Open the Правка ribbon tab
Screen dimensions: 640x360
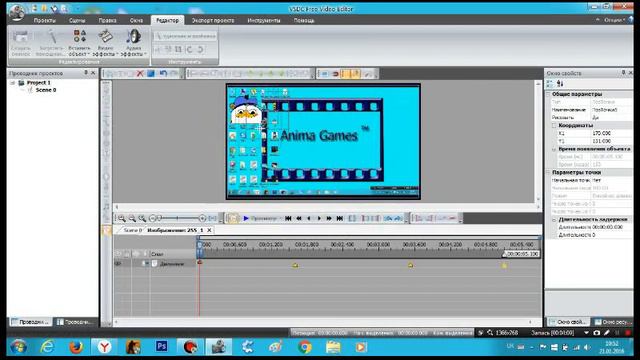click(x=107, y=20)
